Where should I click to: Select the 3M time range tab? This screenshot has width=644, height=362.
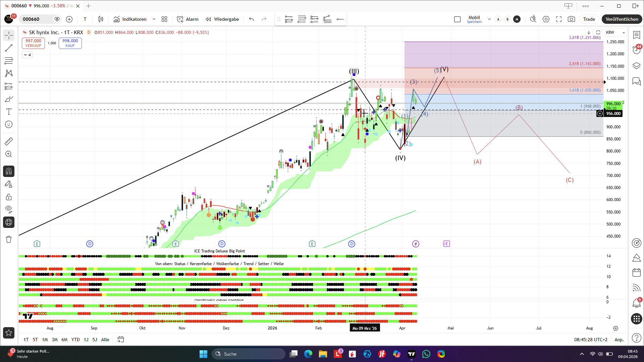click(55, 340)
